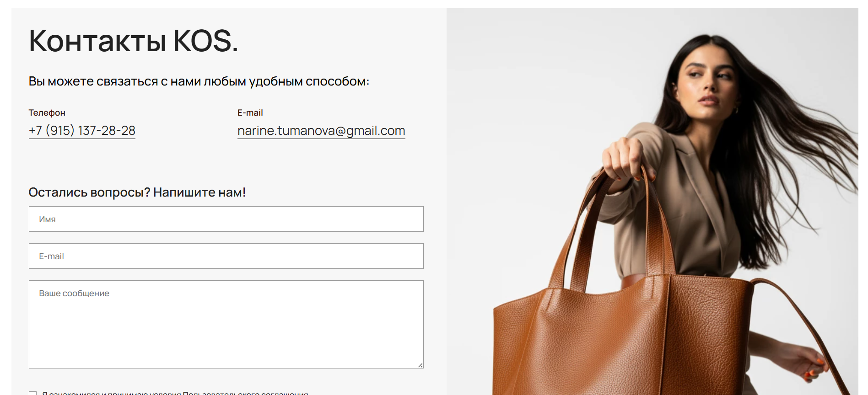The image size is (868, 395).
Task: Click the Контакты KOS. page heading
Action: tap(133, 41)
